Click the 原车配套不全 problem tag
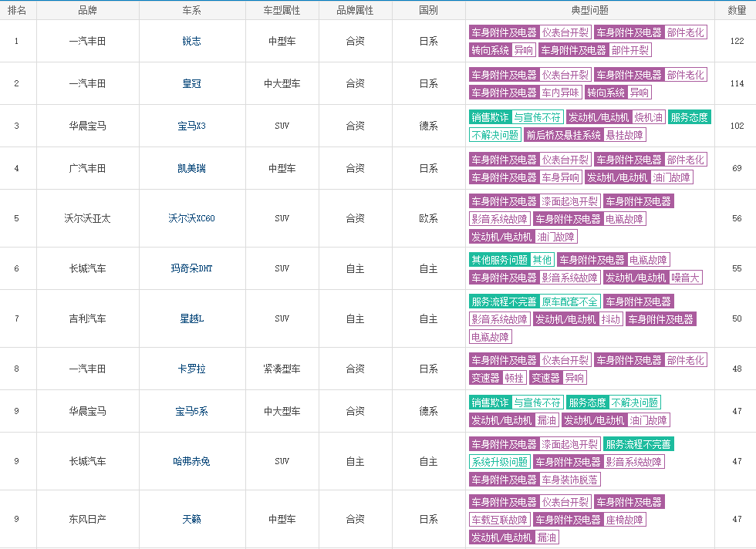Screen dimensions: 756x549 (569, 301)
